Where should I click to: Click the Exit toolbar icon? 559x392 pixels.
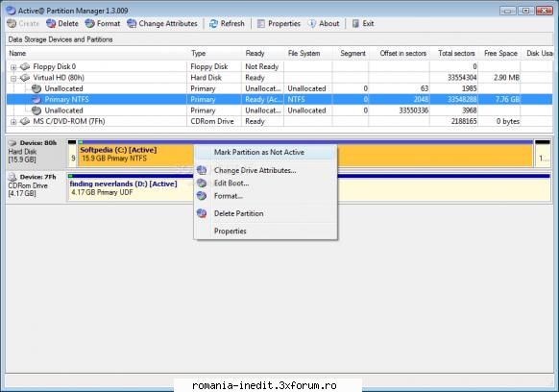coord(355,24)
